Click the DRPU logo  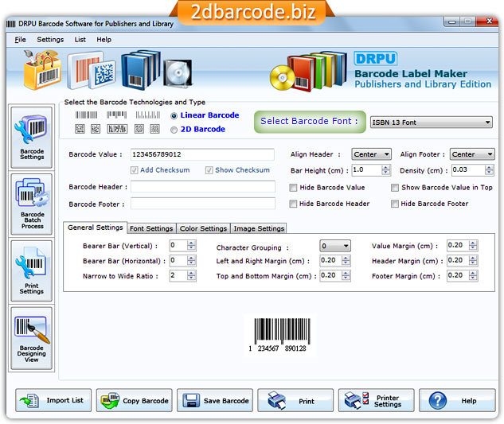(376, 58)
